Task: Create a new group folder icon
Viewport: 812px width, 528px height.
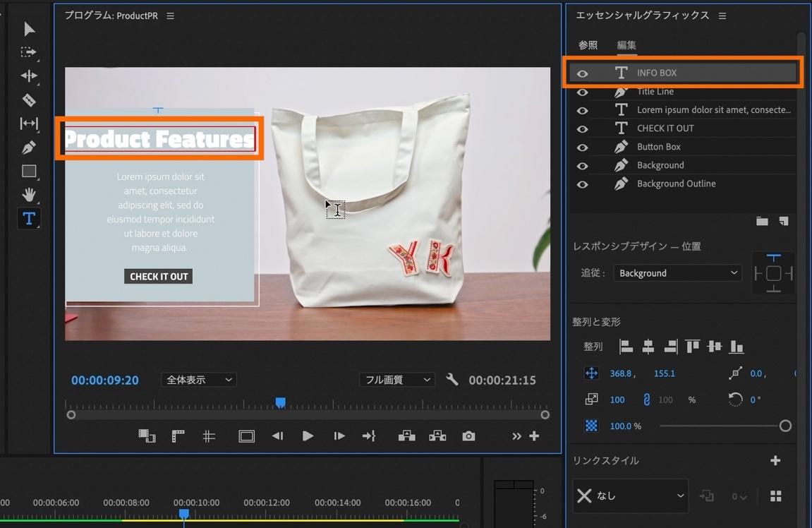Action: coord(762,221)
